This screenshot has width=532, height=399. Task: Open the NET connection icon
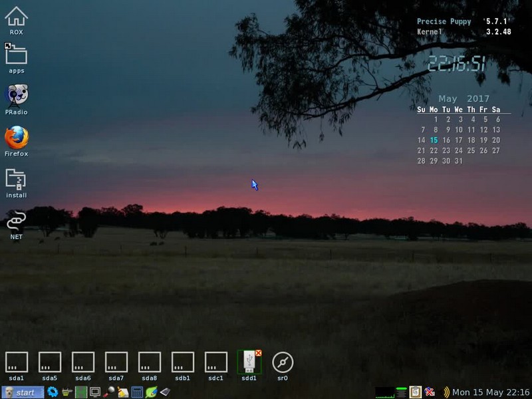[x=16, y=221]
